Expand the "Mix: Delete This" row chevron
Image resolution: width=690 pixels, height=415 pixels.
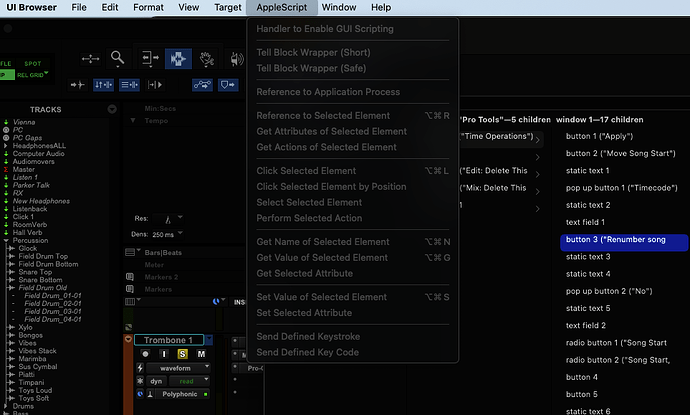click(537, 191)
